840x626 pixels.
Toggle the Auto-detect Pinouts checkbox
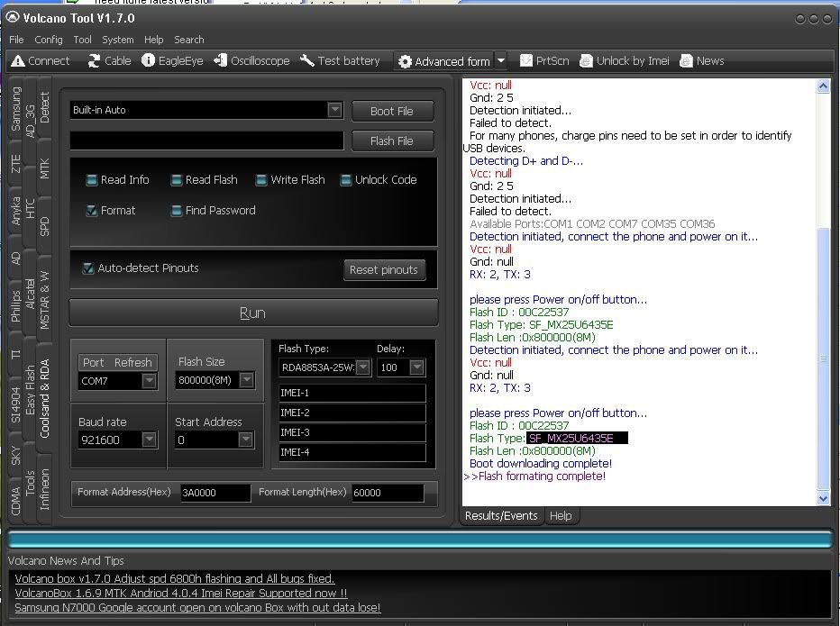pos(87,268)
